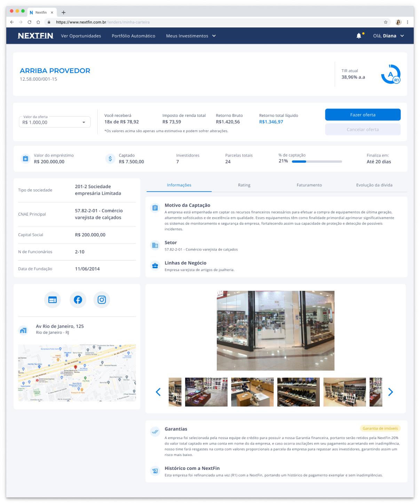The image size is (420, 504).
Task: Select the Informações tab
Action: point(179,185)
